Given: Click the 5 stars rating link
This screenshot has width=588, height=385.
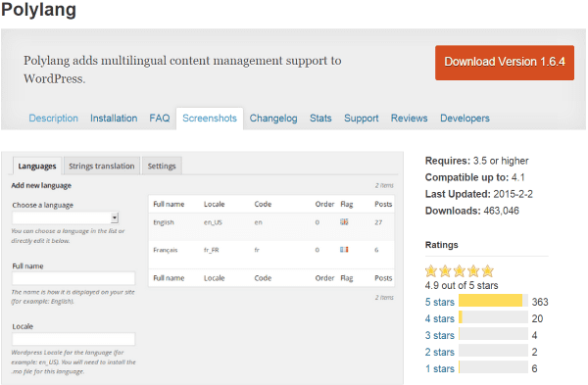Looking at the screenshot, I should pos(439,302).
